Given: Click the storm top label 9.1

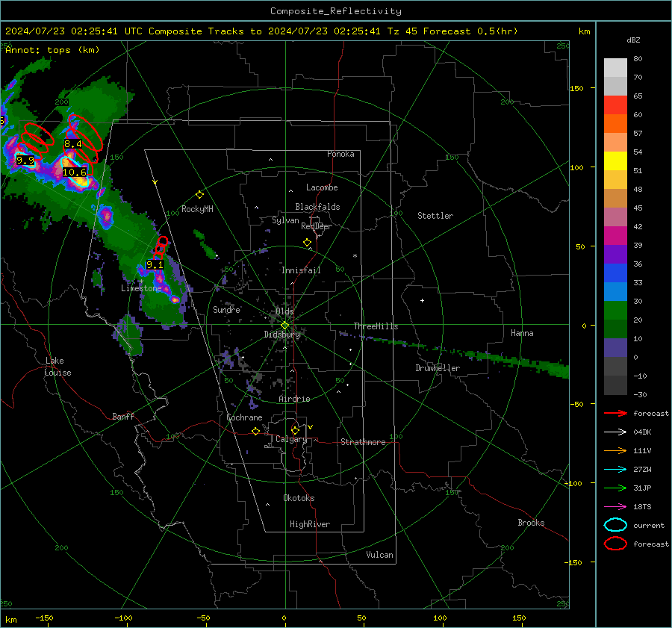Looking at the screenshot, I should pyautogui.click(x=155, y=265).
